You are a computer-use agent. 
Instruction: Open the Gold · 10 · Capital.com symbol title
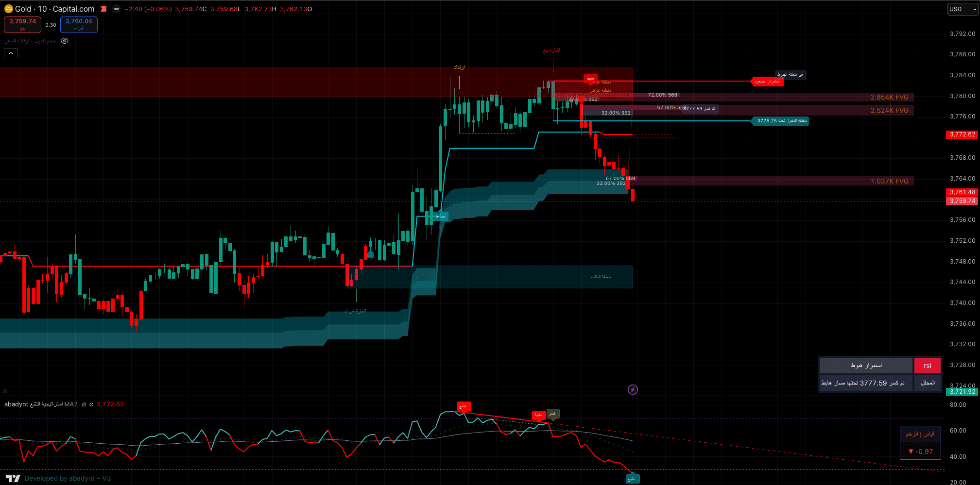[x=54, y=9]
